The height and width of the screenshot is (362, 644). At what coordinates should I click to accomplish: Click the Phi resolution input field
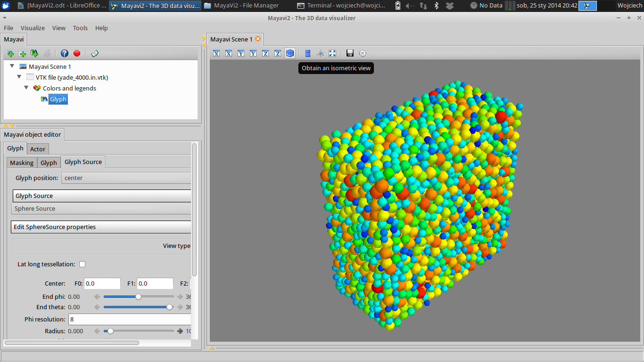[130, 320]
